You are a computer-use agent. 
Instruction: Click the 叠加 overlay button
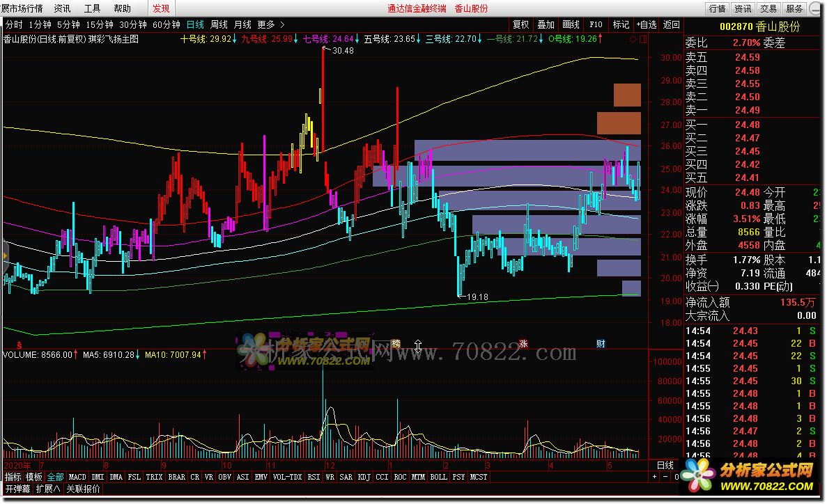click(x=546, y=25)
